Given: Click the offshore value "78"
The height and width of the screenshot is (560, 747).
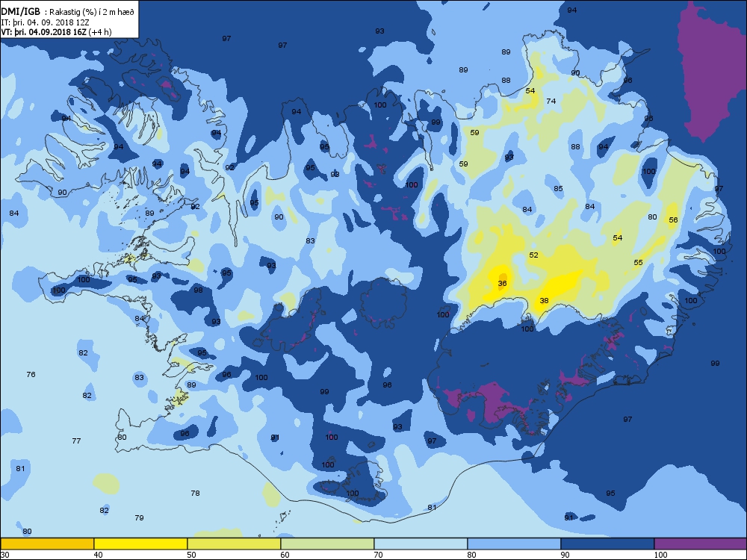Looking at the screenshot, I should point(195,494).
